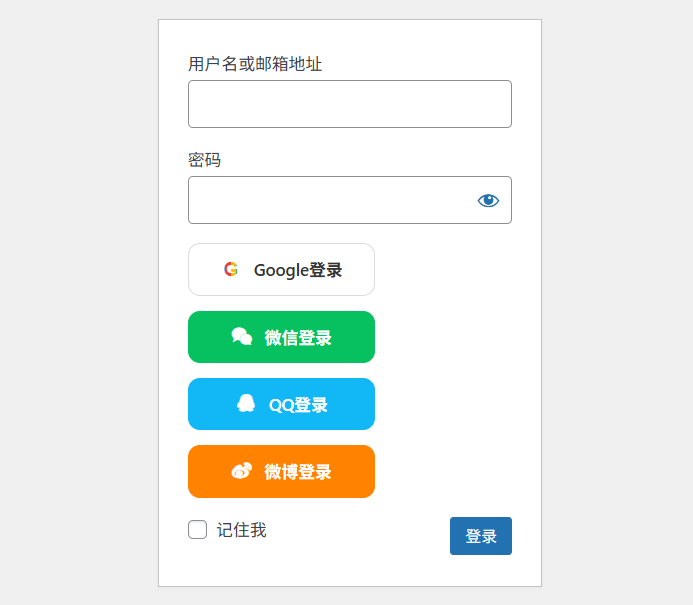Click the WeChat chat bubbles icon
Image resolution: width=693 pixels, height=605 pixels.
[x=242, y=337]
